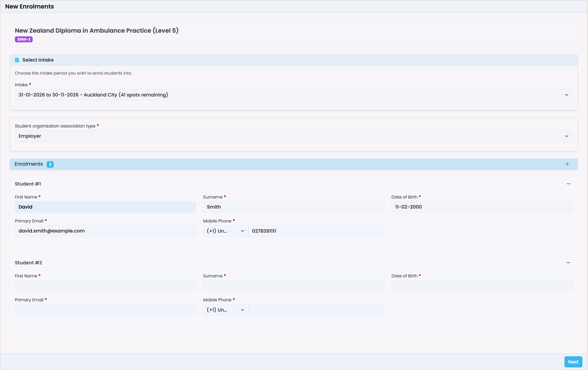Focus the empty Student #2 Surname field

(293, 286)
